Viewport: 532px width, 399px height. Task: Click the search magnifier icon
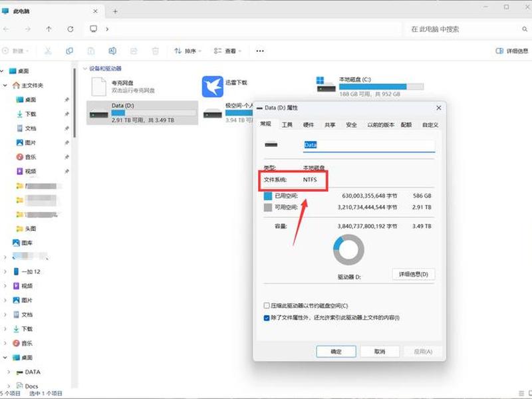point(525,29)
